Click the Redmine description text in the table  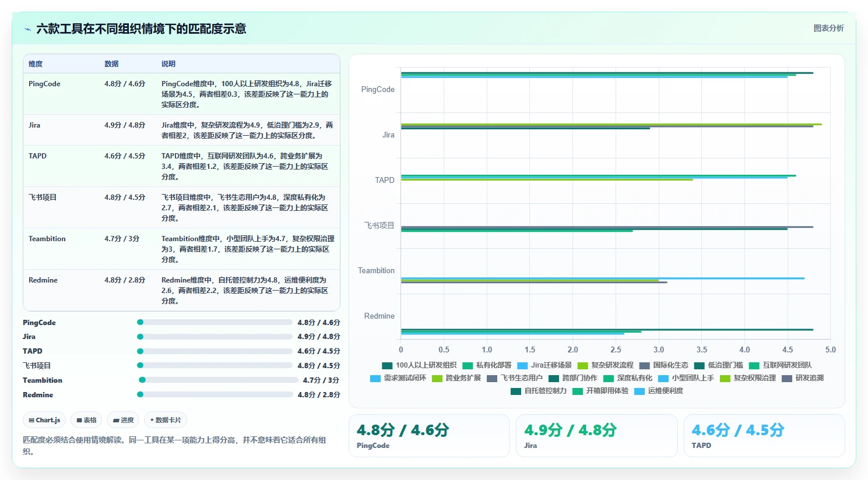tap(245, 291)
